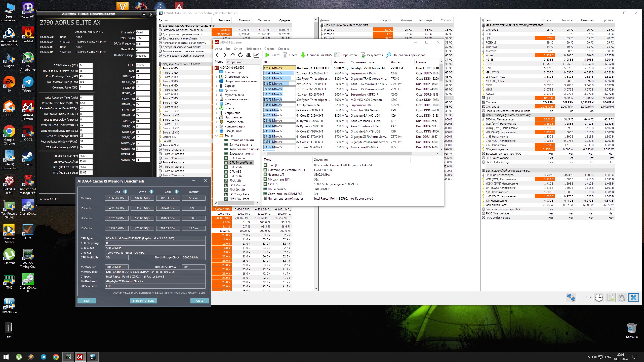This screenshot has height=362, width=644.
Task: Click the graph chart icon in AIDA64 toolbar
Action: pos(256,55)
